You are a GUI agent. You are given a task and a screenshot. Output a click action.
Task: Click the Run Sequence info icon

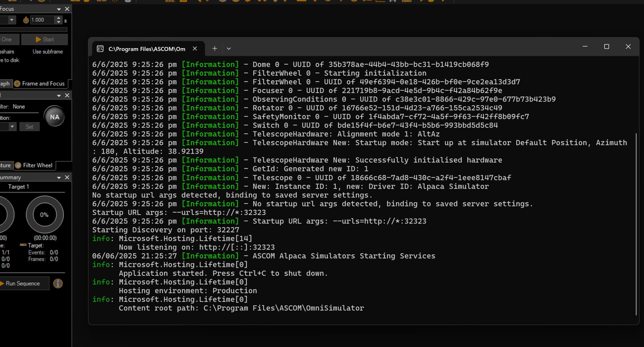coord(58,284)
